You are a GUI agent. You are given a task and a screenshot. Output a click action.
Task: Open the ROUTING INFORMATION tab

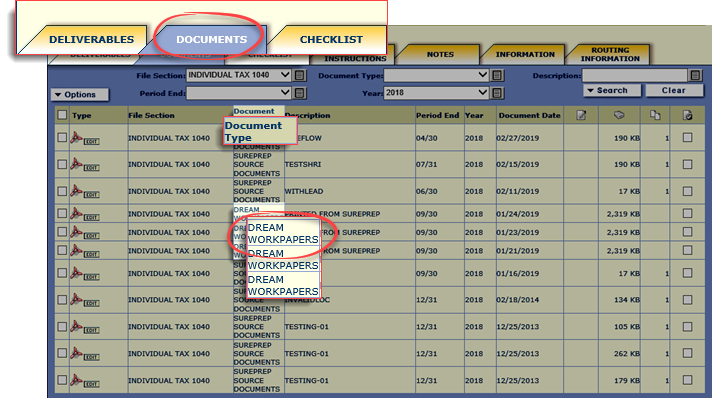click(610, 54)
